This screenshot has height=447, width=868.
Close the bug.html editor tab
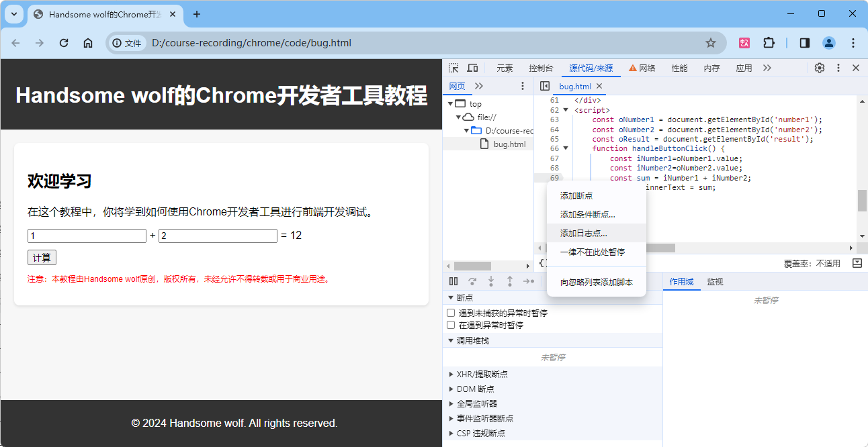click(x=599, y=86)
